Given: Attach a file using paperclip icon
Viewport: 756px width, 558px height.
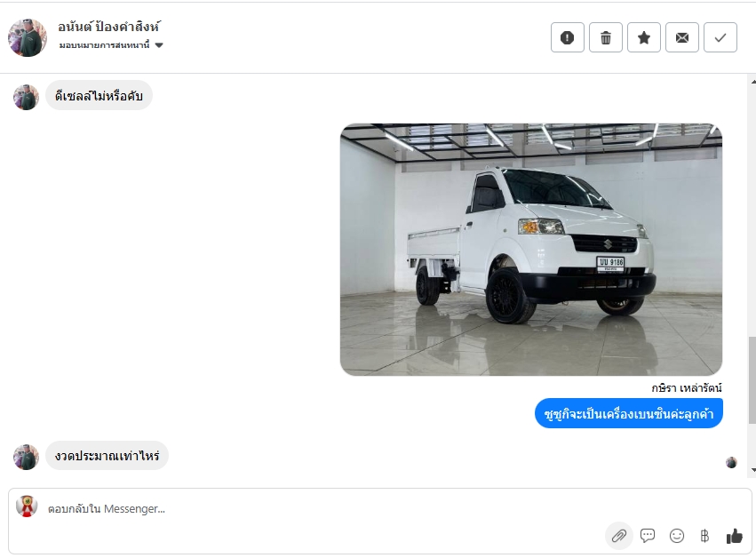Looking at the screenshot, I should (619, 535).
